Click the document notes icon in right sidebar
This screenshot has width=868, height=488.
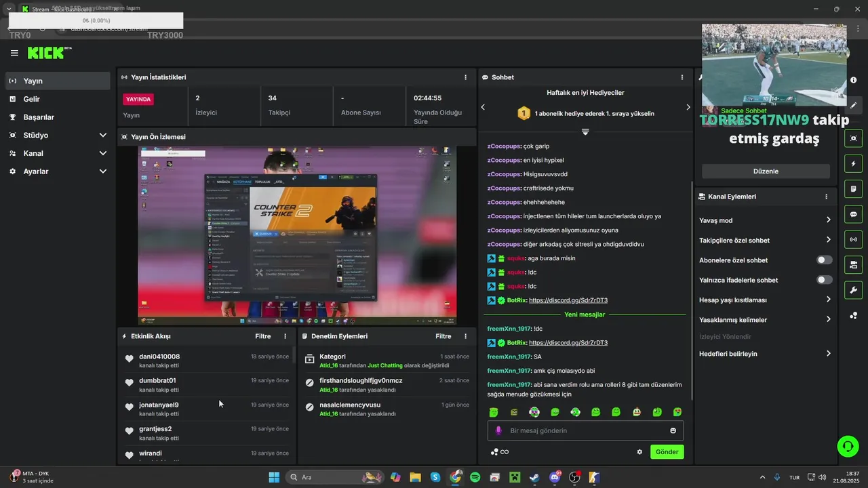click(x=853, y=188)
